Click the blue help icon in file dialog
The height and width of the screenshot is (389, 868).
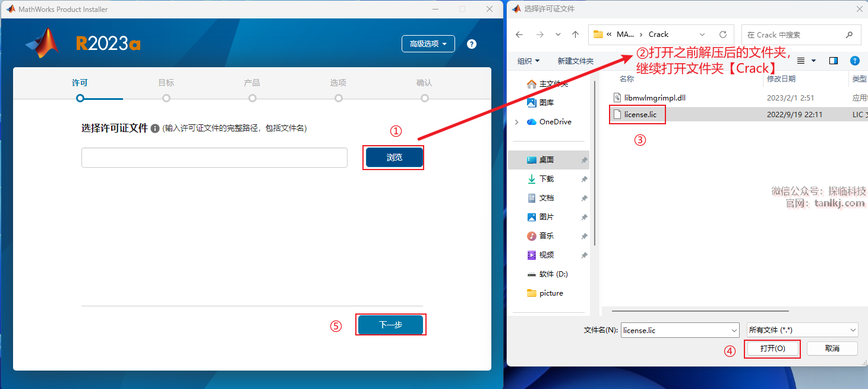point(855,61)
